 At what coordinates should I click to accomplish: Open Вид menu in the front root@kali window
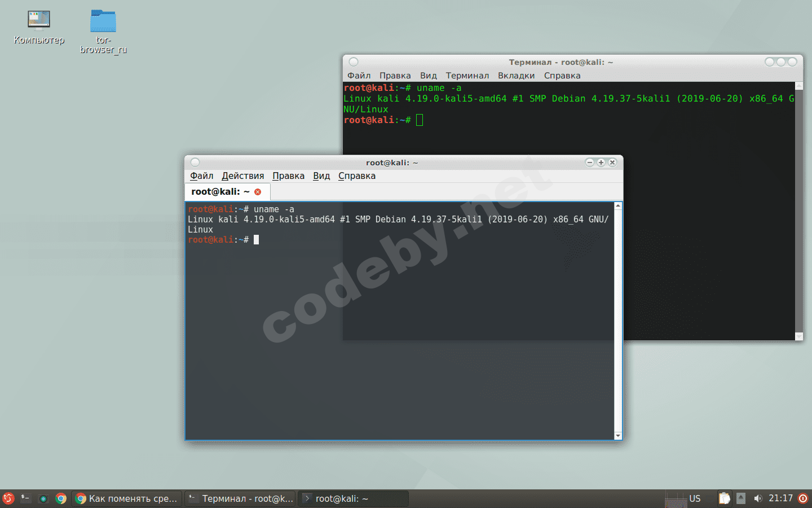(x=321, y=176)
